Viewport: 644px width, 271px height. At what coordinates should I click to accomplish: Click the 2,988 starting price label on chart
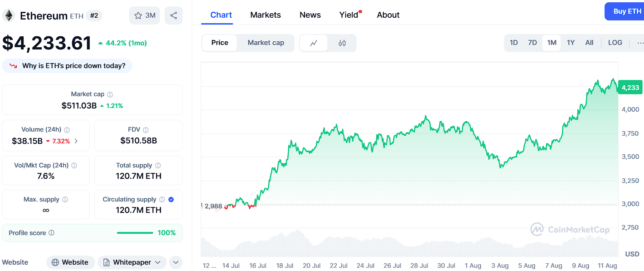(x=213, y=206)
